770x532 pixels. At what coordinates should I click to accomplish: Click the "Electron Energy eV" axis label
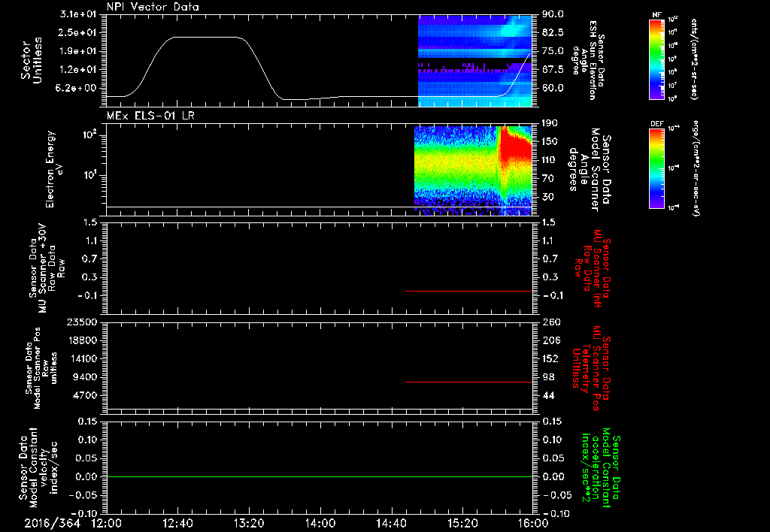point(54,169)
